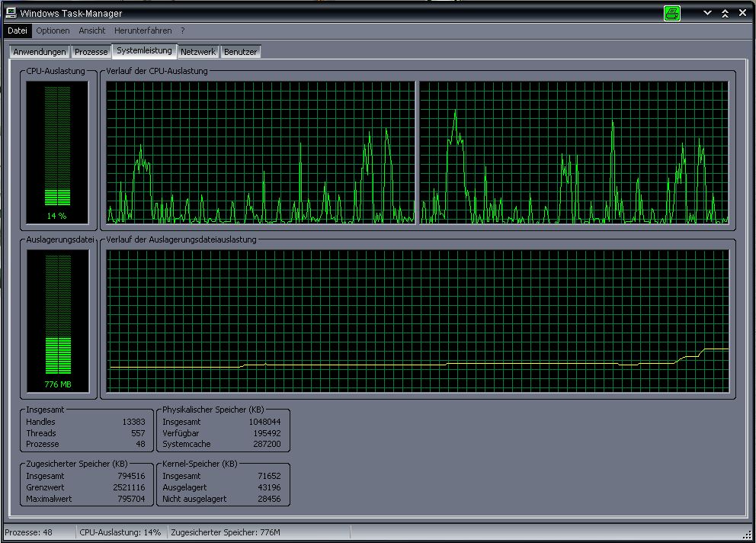This screenshot has height=543, width=756.
Task: Click the Verfügbar value 195492
Action: (267, 433)
